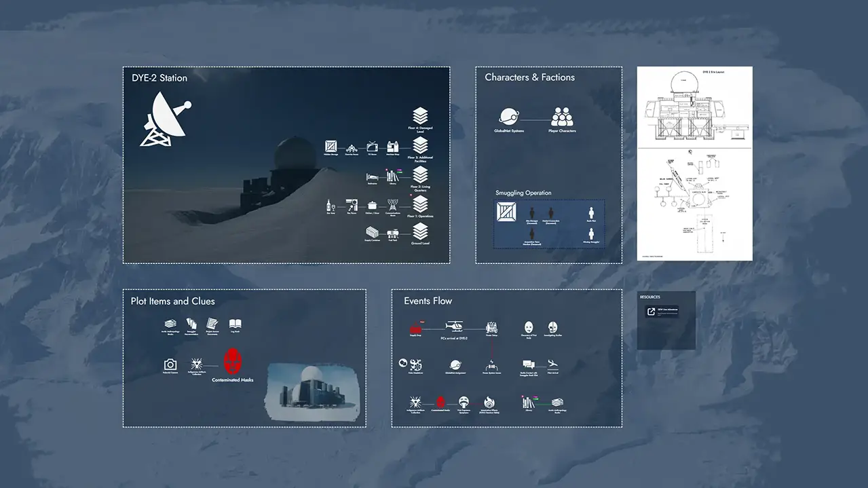Select the red Supply Drop icon in Events Flow
The image size is (868, 488).
[415, 329]
